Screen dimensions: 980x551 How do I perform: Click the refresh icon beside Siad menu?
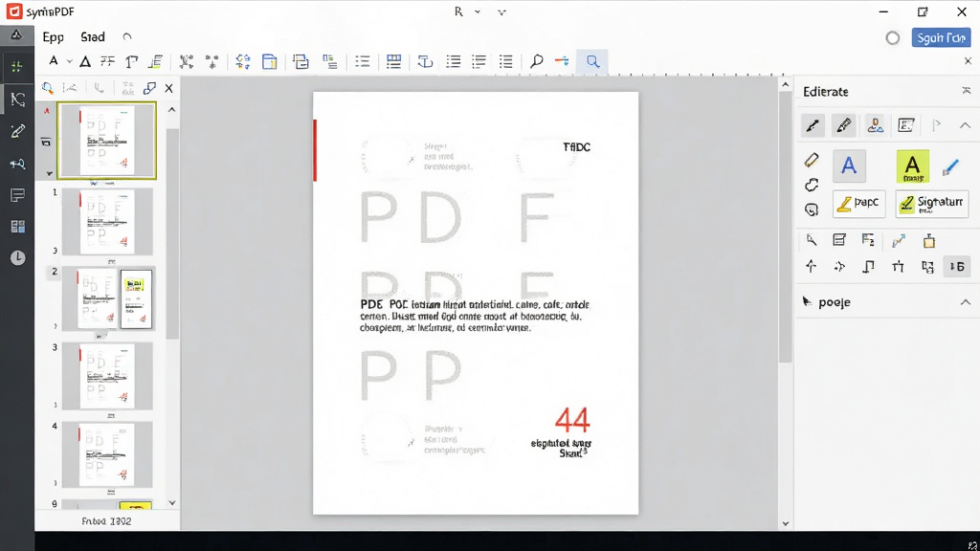[127, 37]
